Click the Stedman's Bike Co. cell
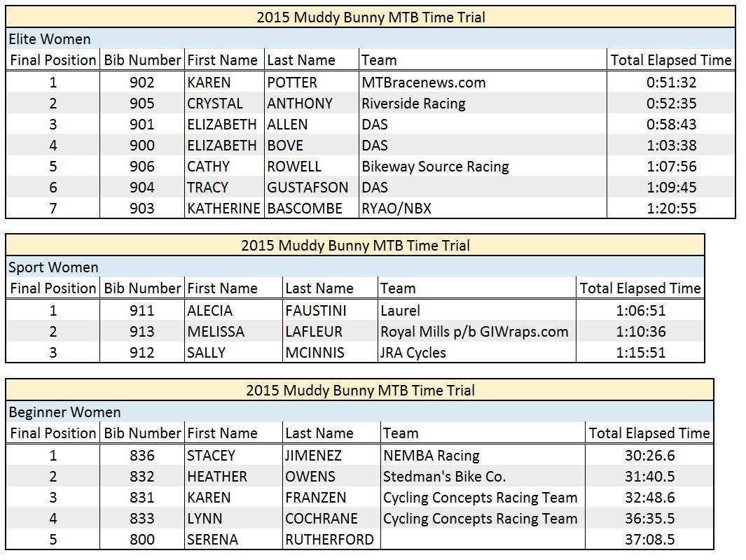This screenshot has height=560, width=746. tap(444, 477)
